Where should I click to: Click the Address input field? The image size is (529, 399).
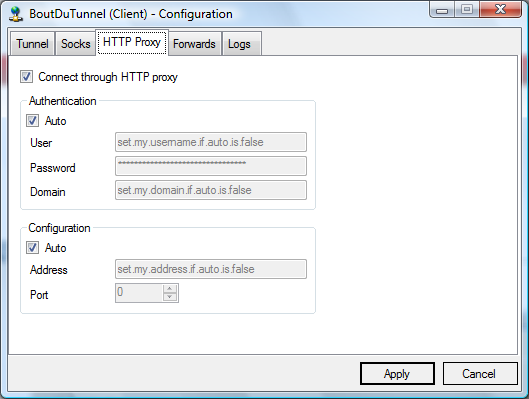click(211, 269)
